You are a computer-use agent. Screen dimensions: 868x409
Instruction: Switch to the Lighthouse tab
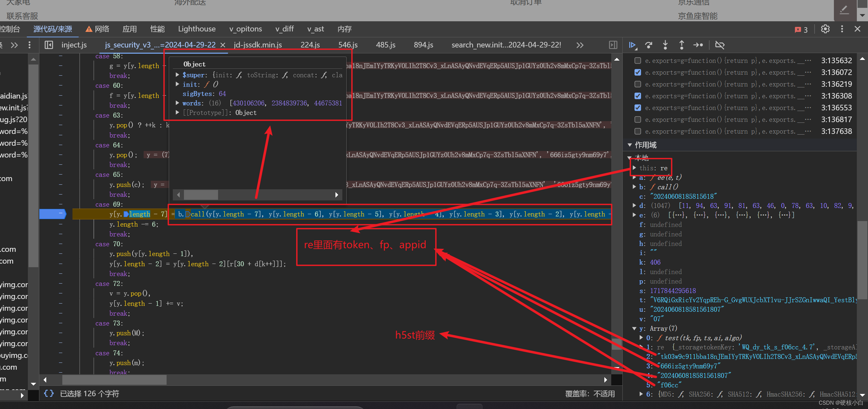pyautogui.click(x=197, y=29)
